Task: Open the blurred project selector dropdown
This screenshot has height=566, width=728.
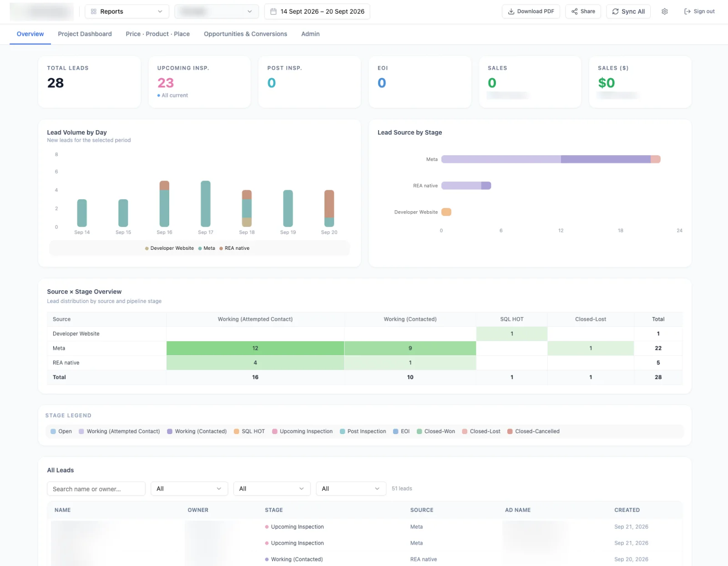Action: 217,11
